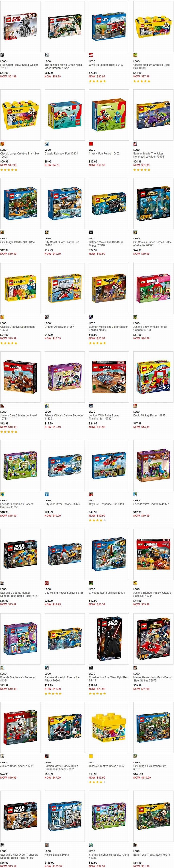Click the swatch icon under City Fire Ladder Truck image
The image size is (174, 868).
tap(91, 55)
